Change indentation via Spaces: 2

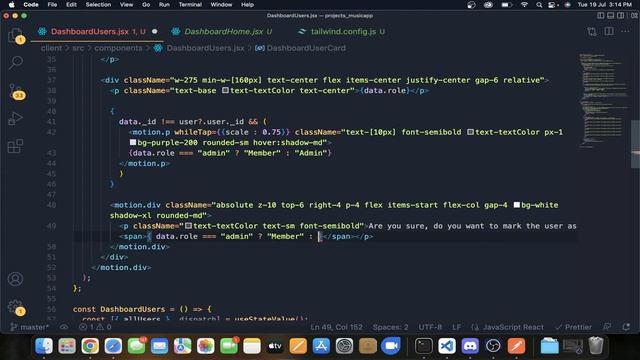[390, 327]
